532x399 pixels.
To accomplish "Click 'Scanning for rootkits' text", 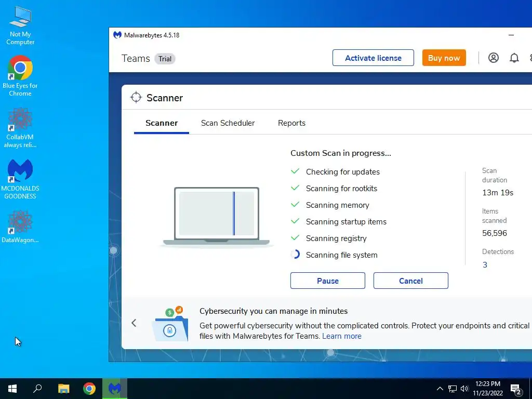I will [341, 188].
